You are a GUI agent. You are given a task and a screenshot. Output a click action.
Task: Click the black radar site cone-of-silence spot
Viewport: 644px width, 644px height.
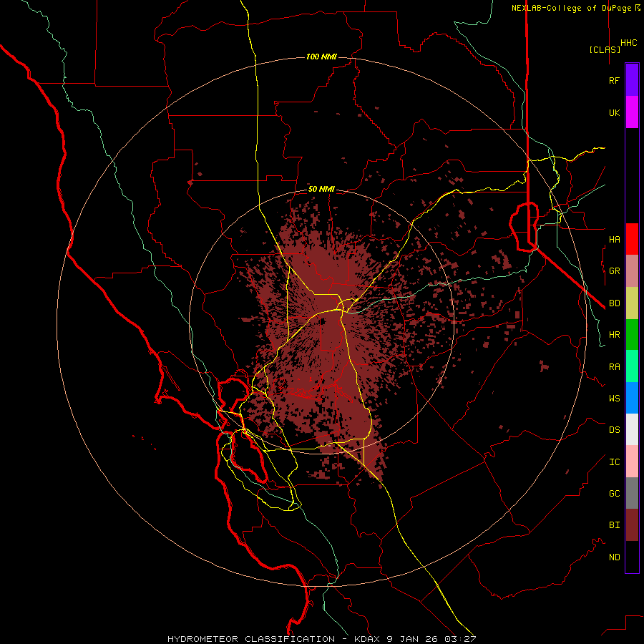coord(323,321)
